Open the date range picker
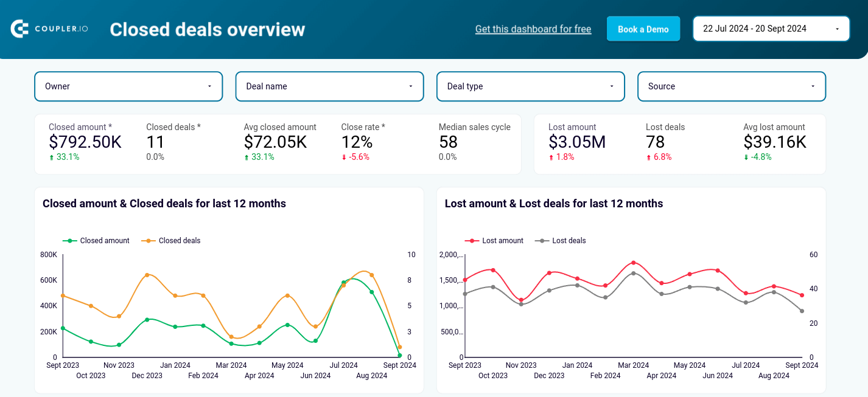Image resolution: width=868 pixels, height=397 pixels. pyautogui.click(x=771, y=29)
